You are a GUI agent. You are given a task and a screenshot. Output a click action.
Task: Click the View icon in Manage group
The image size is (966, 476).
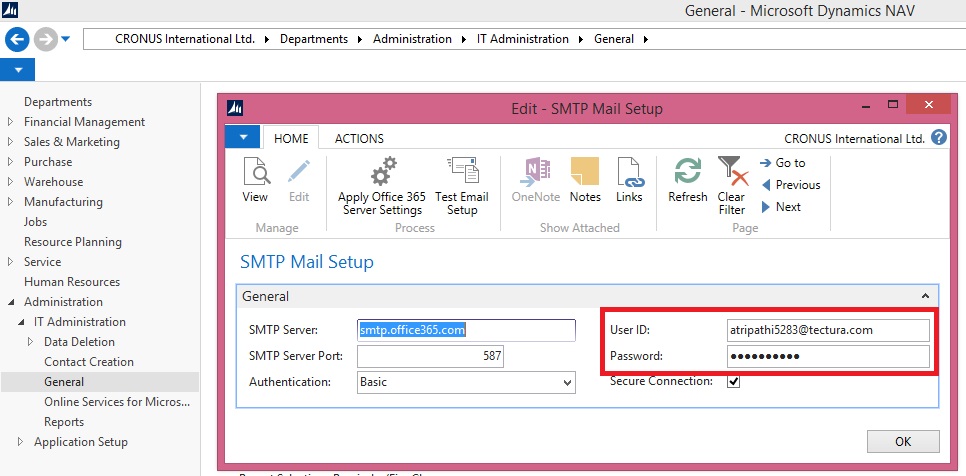click(x=255, y=180)
